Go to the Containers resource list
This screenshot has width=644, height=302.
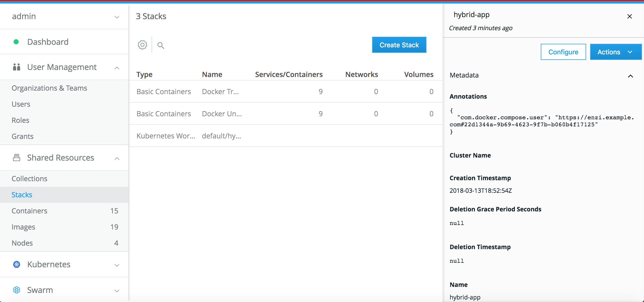point(29,211)
